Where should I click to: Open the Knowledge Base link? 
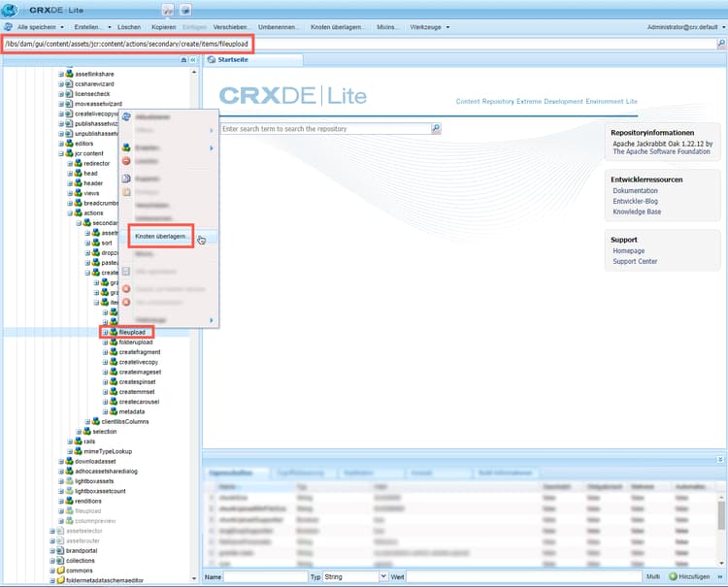click(x=637, y=212)
